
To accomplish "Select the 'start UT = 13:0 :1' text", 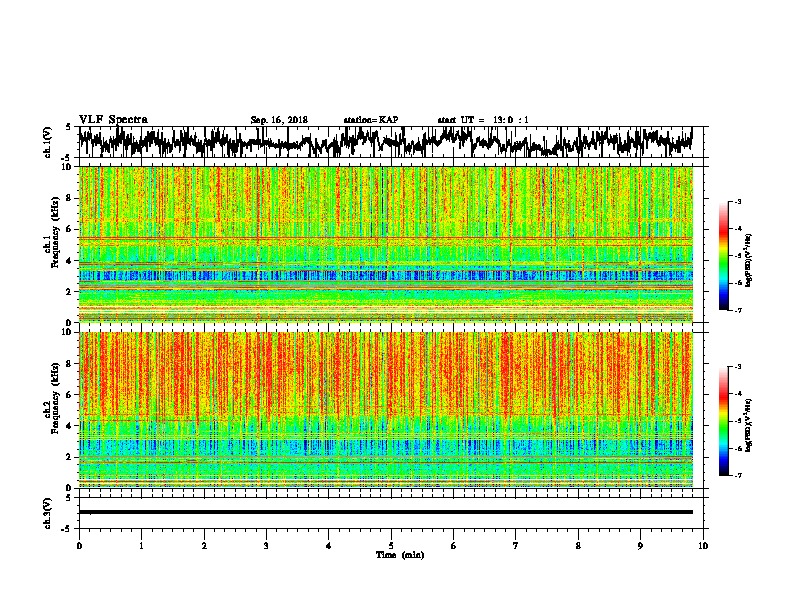I will (x=483, y=120).
